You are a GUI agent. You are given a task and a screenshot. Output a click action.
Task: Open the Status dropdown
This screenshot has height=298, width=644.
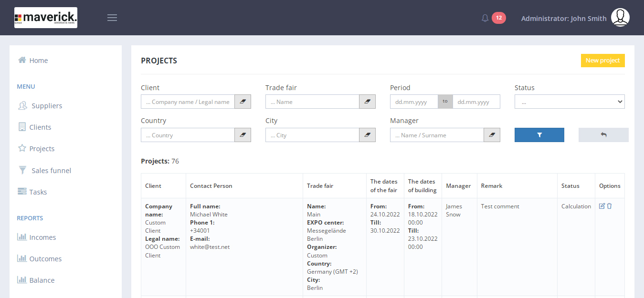click(x=569, y=102)
